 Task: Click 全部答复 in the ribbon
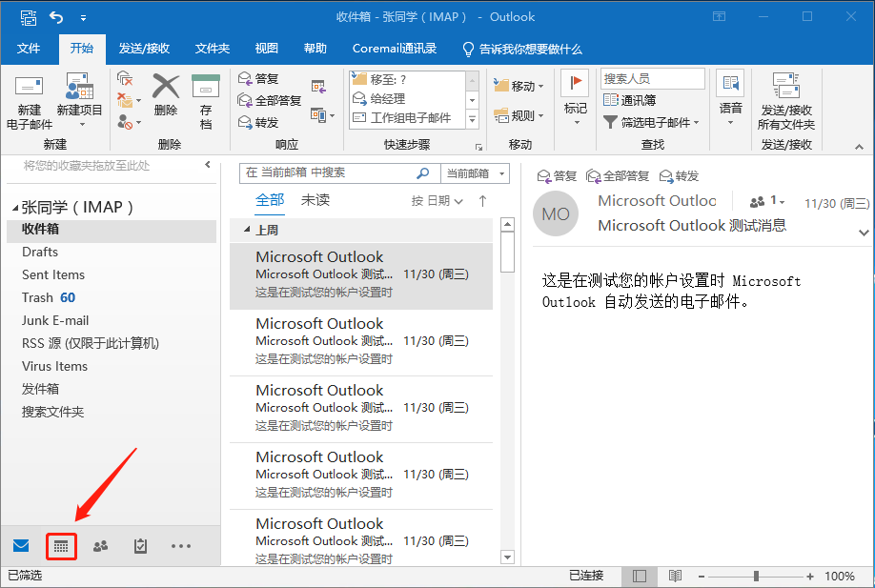pyautogui.click(x=270, y=100)
